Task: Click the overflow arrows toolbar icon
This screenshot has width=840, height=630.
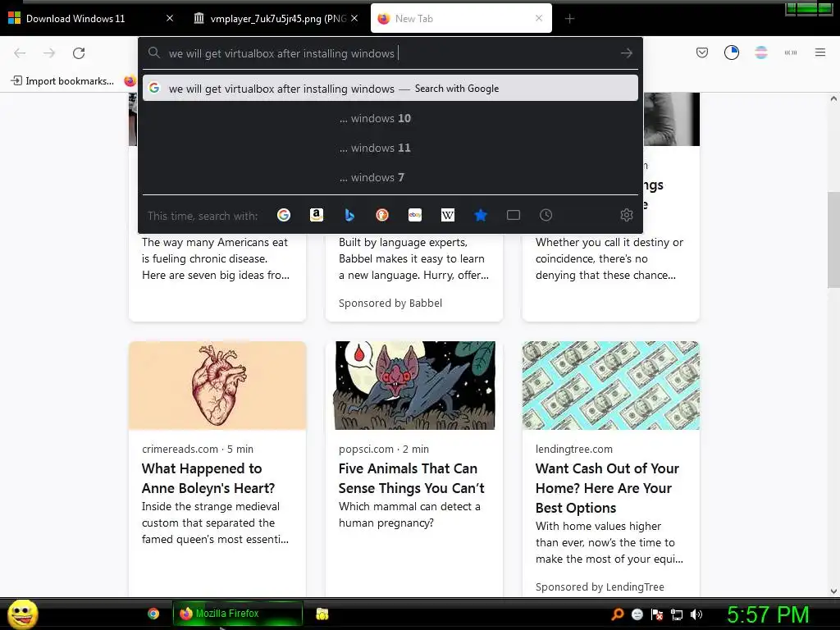Action: [790, 52]
